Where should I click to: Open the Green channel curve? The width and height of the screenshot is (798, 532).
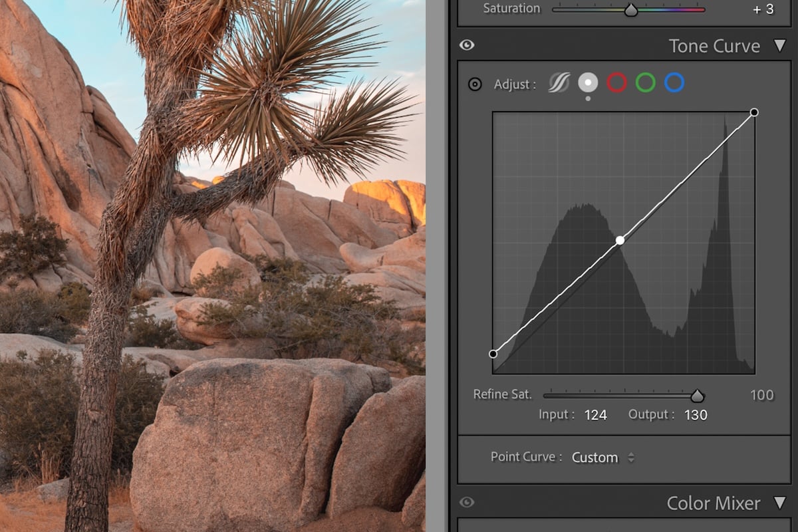(646, 82)
